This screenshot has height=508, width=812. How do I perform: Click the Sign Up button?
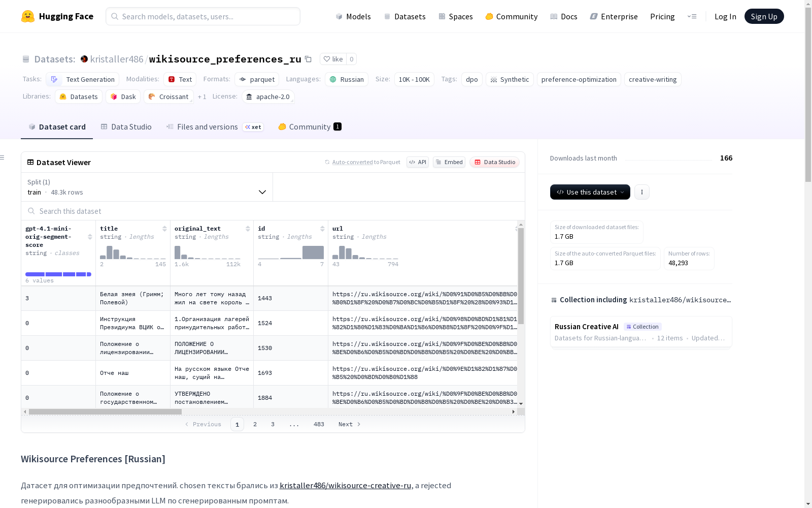pos(764,16)
